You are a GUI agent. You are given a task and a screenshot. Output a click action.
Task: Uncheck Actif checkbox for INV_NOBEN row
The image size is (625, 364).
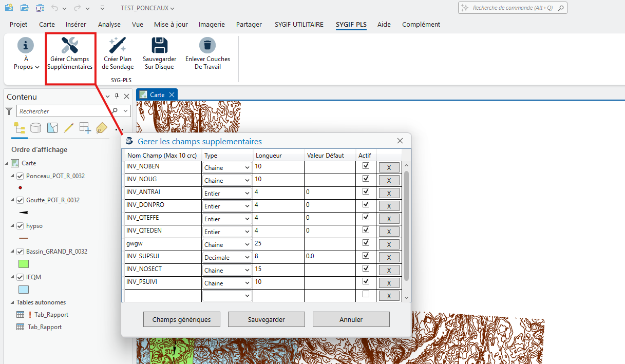[x=366, y=166]
